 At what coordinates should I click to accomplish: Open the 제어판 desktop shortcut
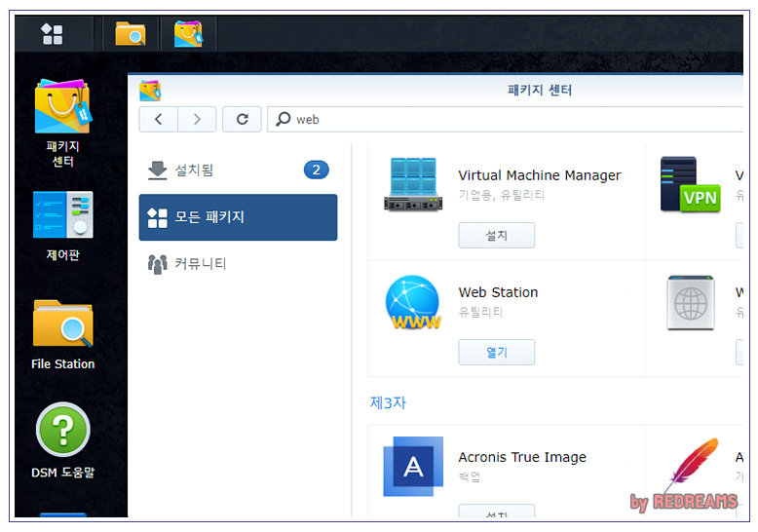(62, 226)
